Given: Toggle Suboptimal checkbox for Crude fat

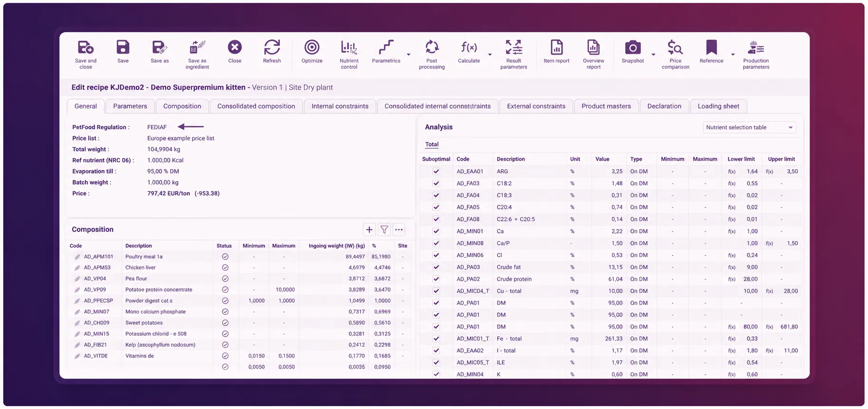Looking at the screenshot, I should [x=436, y=267].
